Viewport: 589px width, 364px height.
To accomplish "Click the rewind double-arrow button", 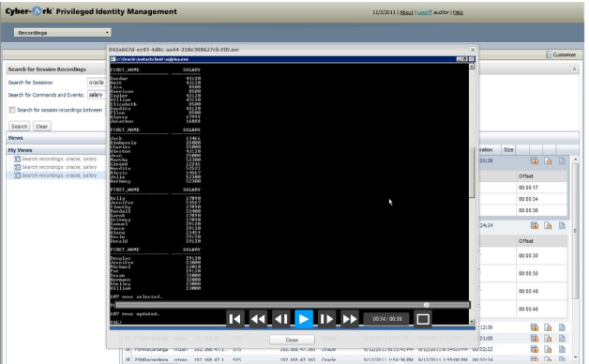I will (258, 319).
